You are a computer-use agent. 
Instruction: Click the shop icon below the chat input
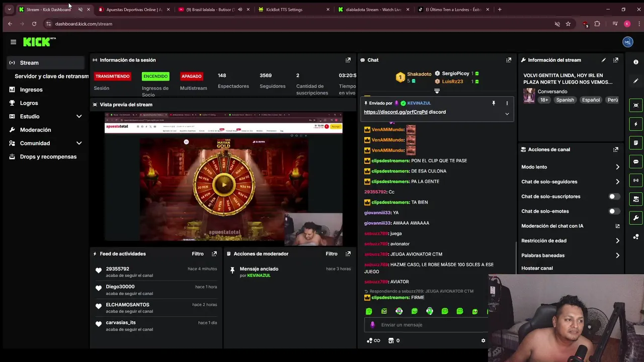point(391,340)
